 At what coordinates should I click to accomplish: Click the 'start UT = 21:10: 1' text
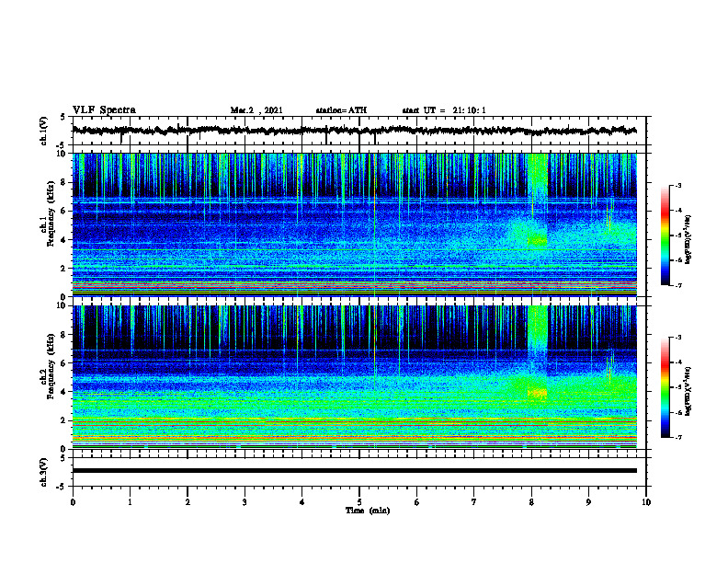[444, 110]
